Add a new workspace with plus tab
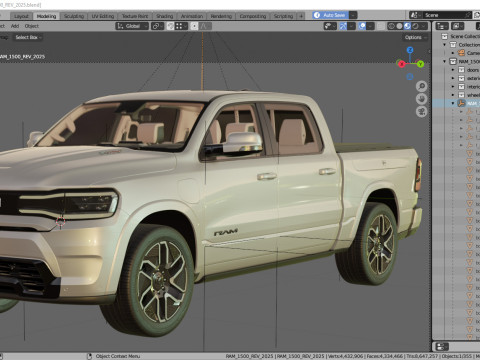This screenshot has height=360, width=480. [x=301, y=16]
